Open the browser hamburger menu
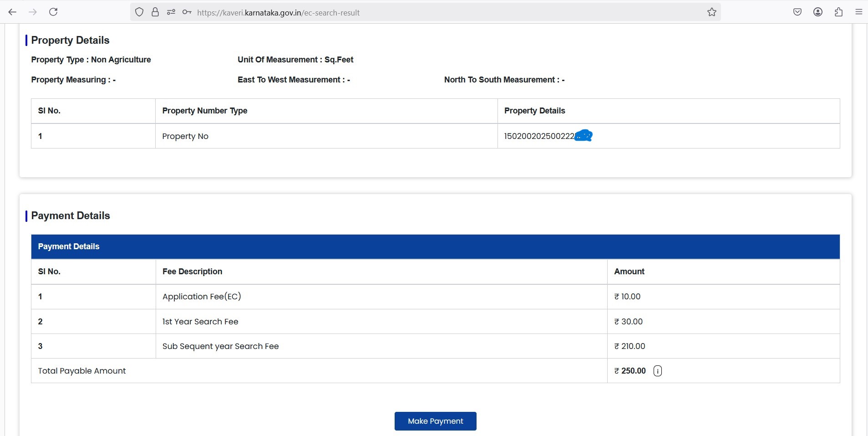This screenshot has height=436, width=868. point(859,12)
